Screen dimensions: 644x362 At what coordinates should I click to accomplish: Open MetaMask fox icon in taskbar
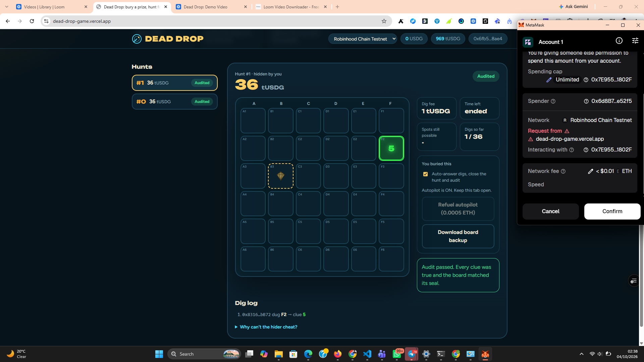point(485,354)
